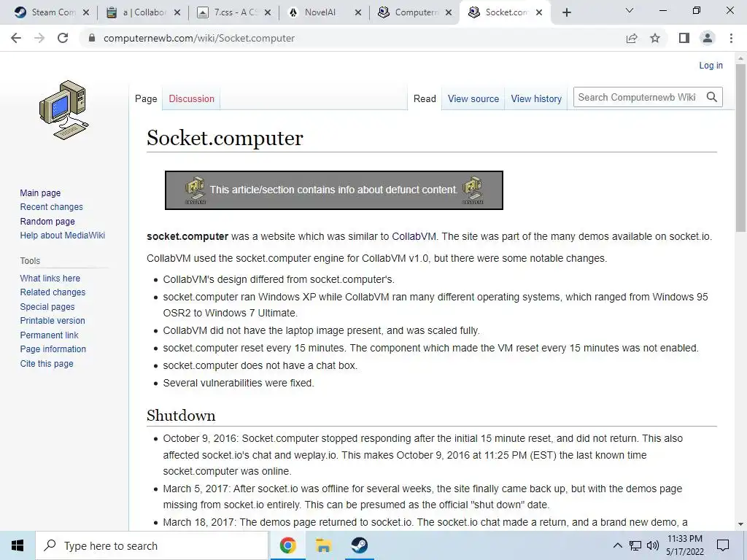Click the scrollbar down arrow

740,524
